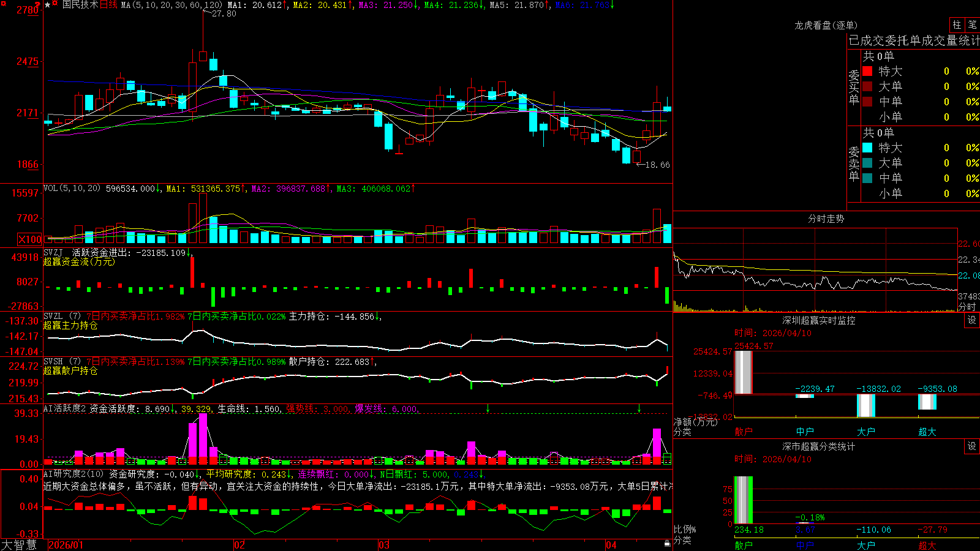Click the 散户持仓: 222.683 value
This screenshot has width=980, height=551.
point(332,362)
